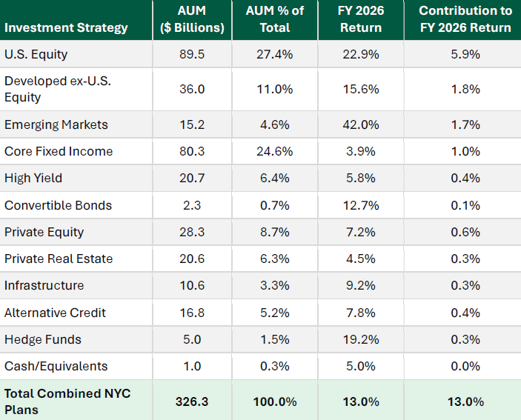This screenshot has height=420, width=521.
Task: Select the AUM % of Total header
Action: 275,19
